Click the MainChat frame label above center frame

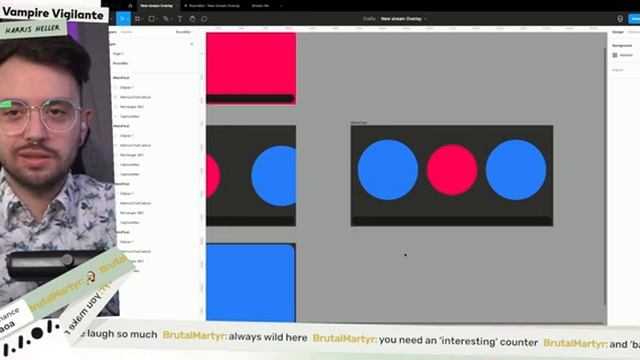click(359, 122)
